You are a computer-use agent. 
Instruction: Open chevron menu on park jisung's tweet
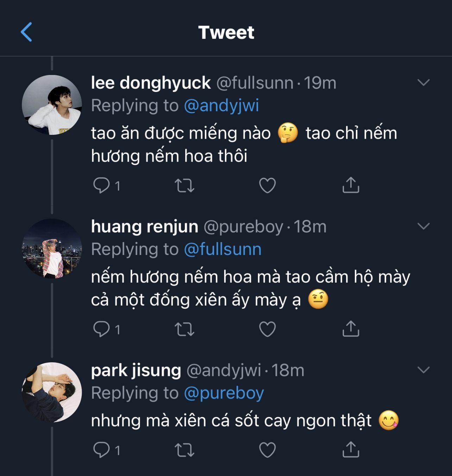click(423, 370)
